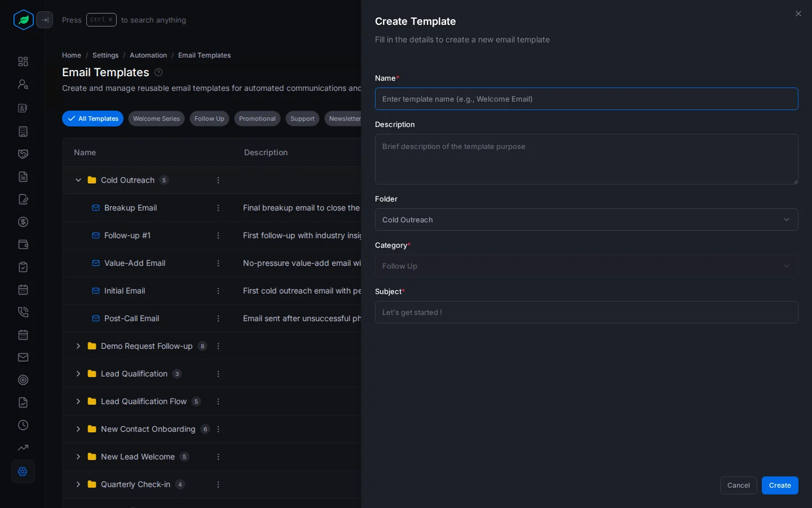Open the trending arrow icon in sidebar
812x508 pixels.
(23, 448)
